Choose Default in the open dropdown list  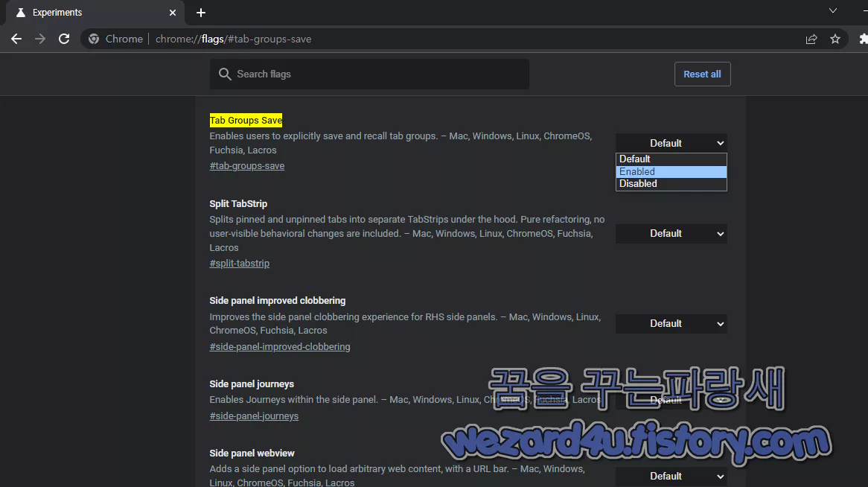(671, 159)
